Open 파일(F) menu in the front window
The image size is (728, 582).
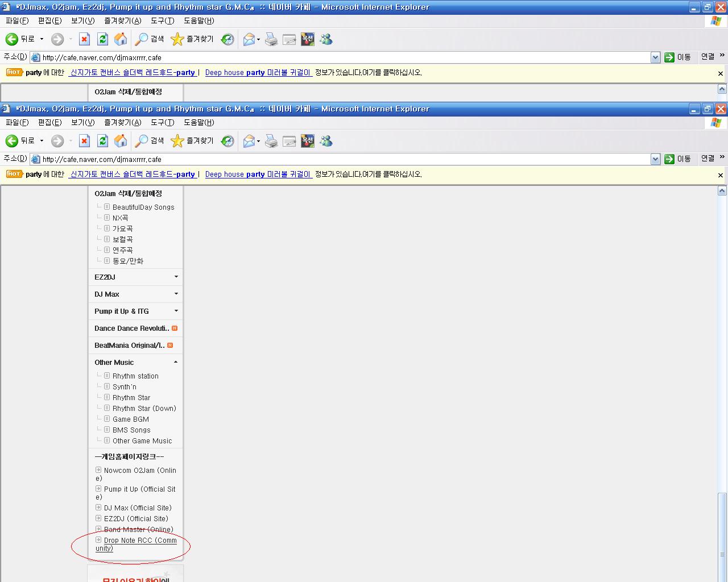coord(17,122)
